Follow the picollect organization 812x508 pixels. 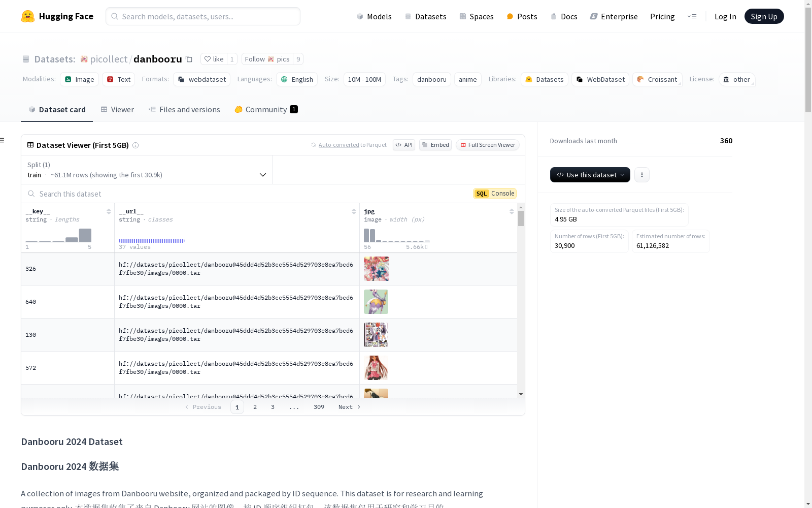click(267, 59)
